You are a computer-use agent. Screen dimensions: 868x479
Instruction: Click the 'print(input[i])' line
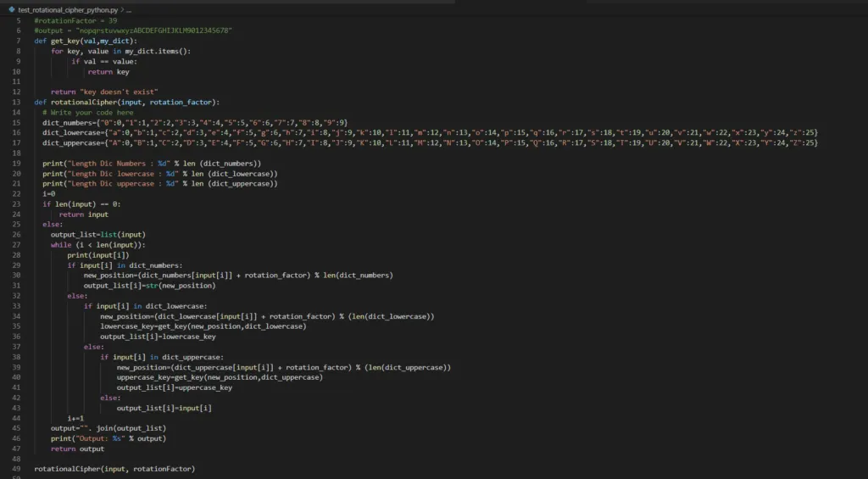(x=98, y=255)
